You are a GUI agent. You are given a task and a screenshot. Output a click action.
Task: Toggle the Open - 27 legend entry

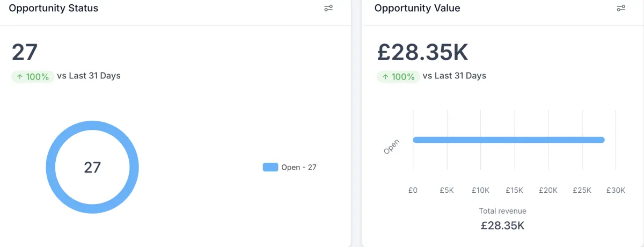tap(290, 168)
